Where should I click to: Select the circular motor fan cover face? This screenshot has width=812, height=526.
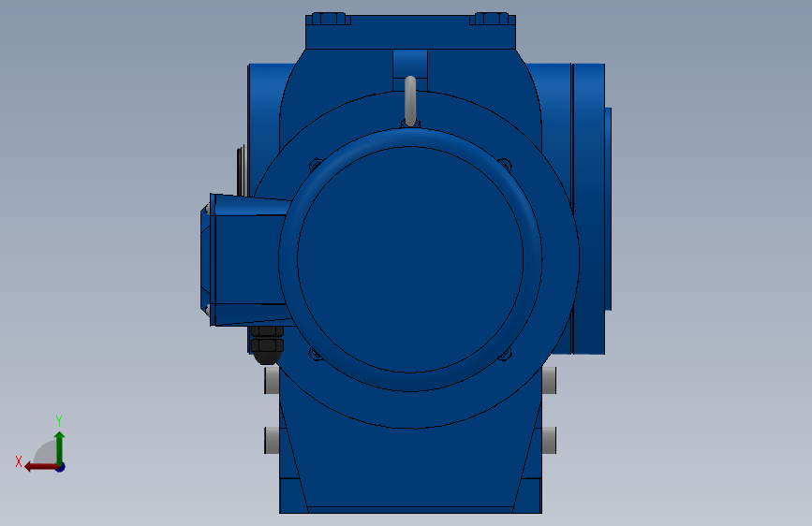coord(410,259)
